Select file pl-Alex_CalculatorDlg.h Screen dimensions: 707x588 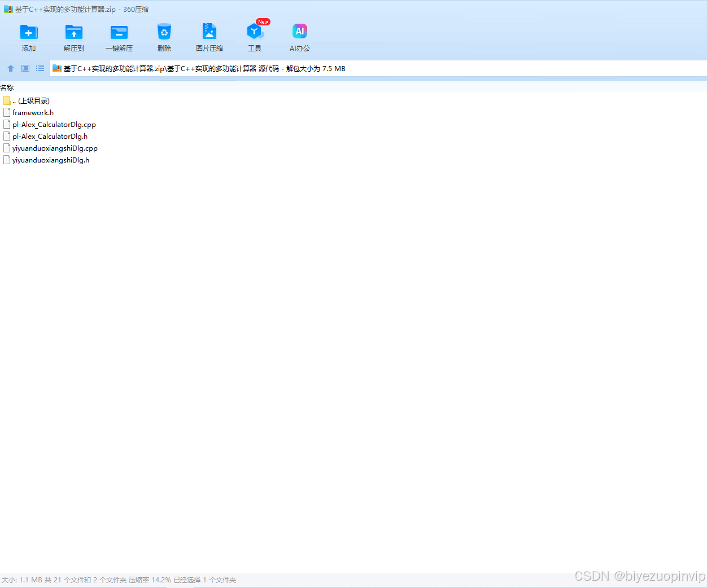[45, 136]
